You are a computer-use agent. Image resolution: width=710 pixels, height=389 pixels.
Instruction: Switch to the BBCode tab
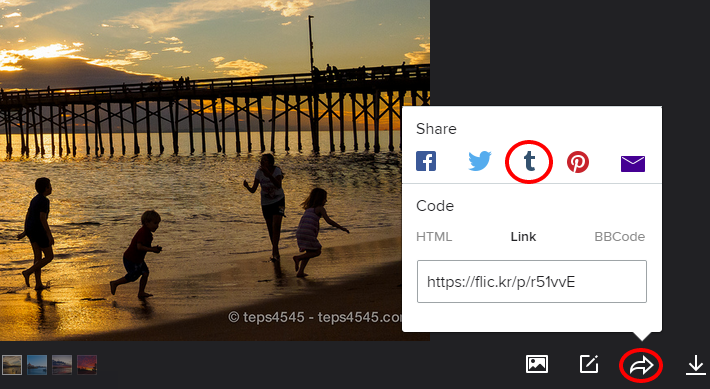pos(619,237)
